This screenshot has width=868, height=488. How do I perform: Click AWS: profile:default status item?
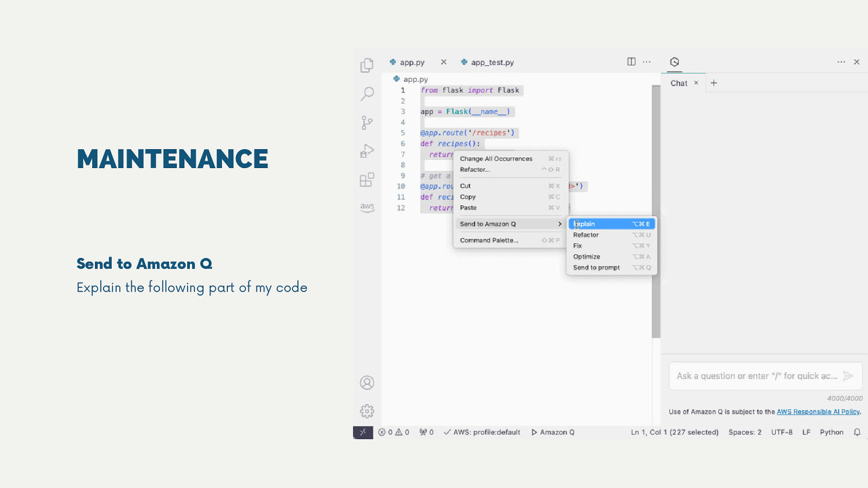click(482, 432)
